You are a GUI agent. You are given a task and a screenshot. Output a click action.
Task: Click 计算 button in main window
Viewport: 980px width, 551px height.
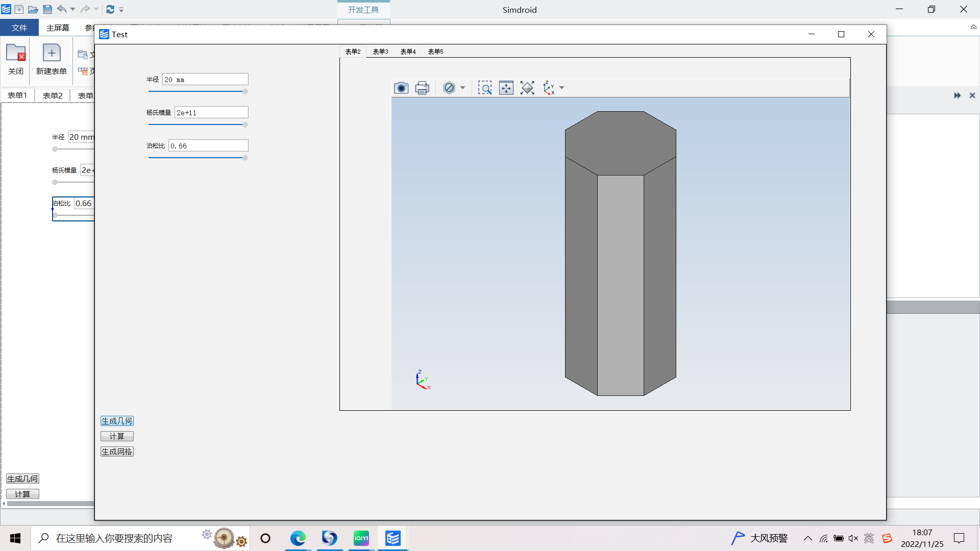tap(22, 494)
